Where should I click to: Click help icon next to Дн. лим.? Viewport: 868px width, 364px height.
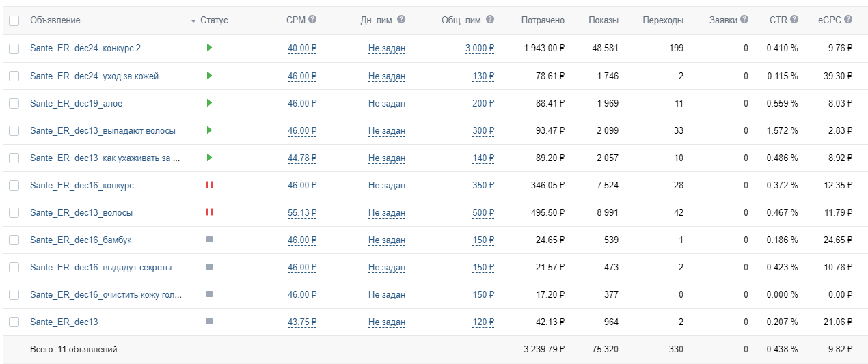(x=401, y=20)
